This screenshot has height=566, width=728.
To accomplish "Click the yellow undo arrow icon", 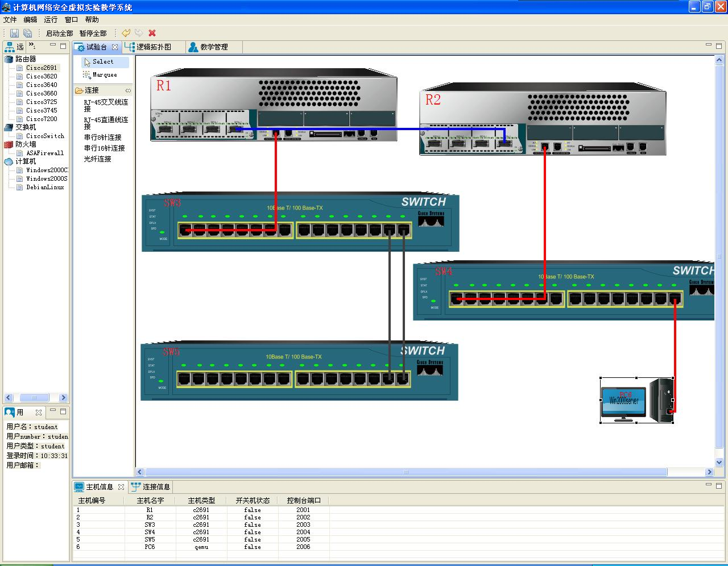I will [x=126, y=33].
